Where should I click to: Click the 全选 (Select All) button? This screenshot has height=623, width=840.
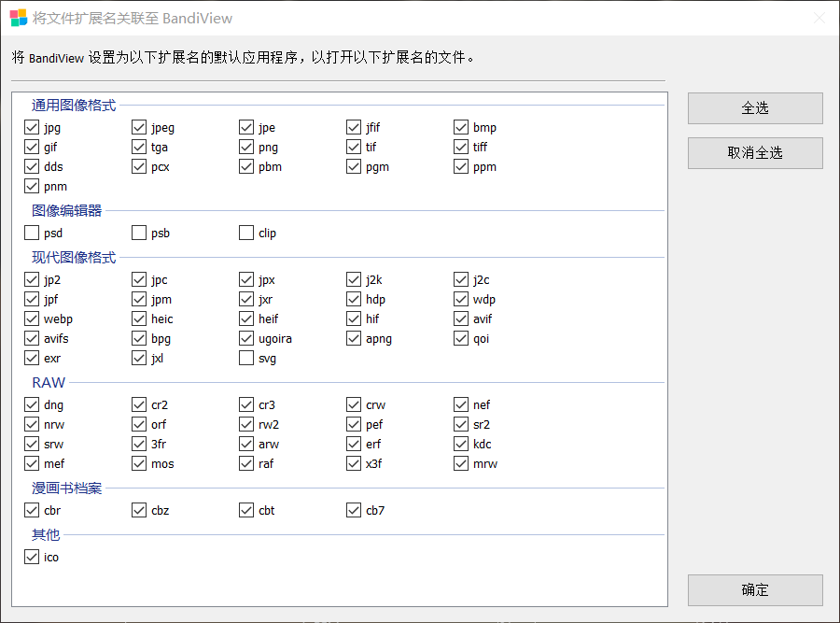pos(755,108)
